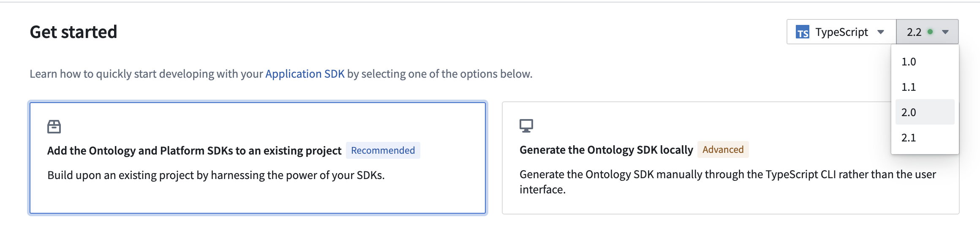Choose version 2.1 in the dropdown menu

pyautogui.click(x=925, y=138)
